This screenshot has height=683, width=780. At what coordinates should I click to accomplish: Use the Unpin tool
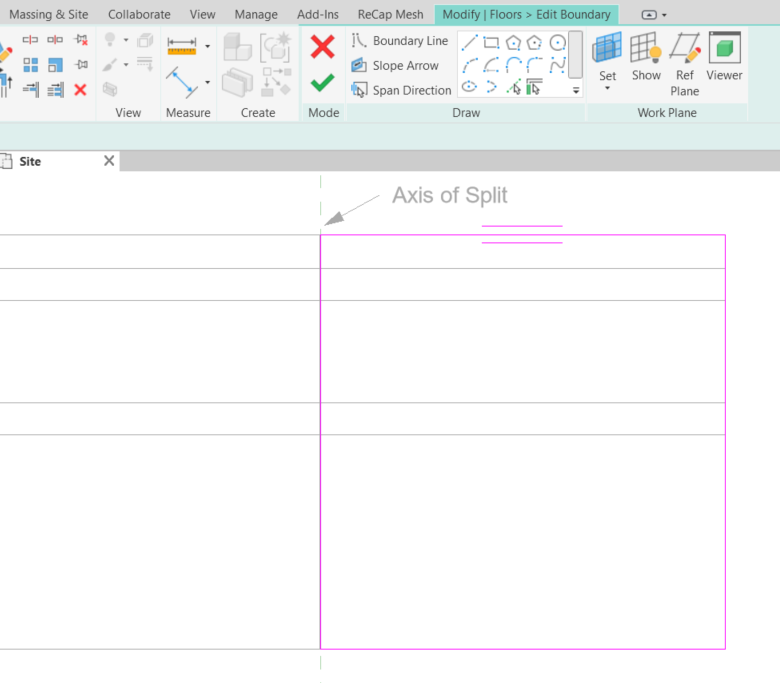click(81, 40)
